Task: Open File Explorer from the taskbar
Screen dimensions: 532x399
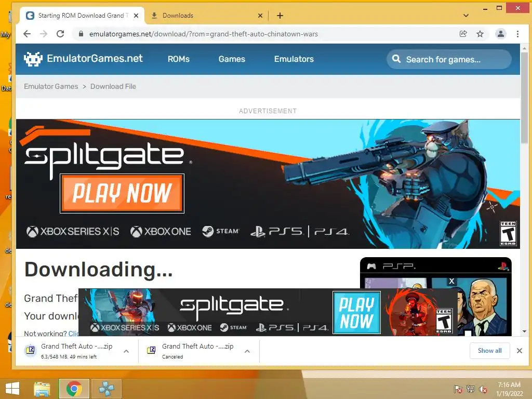Action: tap(42, 389)
